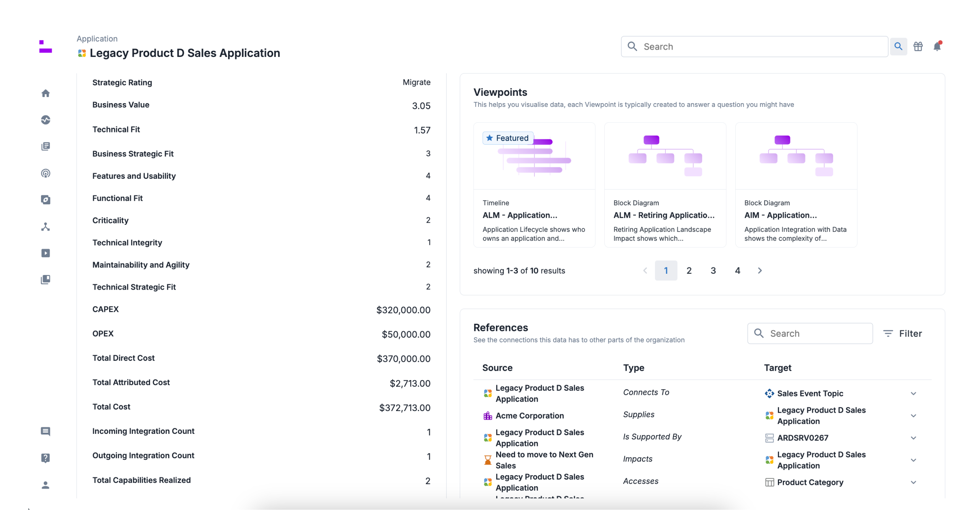Viewport: 980px width, 526px height.
Task: Select the activity pulse icon in the sidebar
Action: (46, 120)
